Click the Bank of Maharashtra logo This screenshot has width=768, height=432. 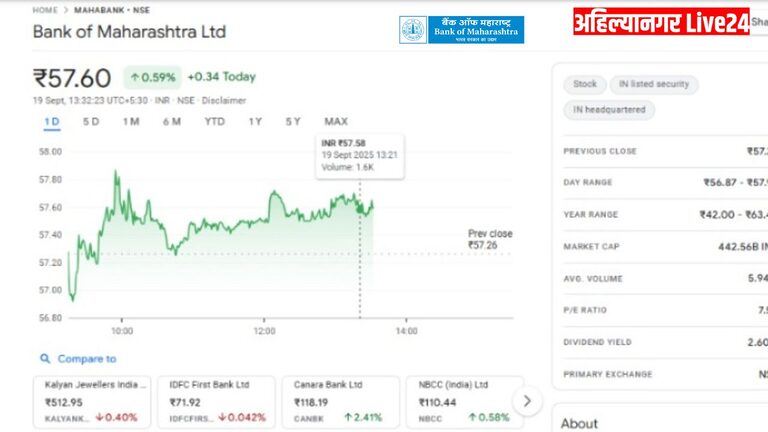461,30
